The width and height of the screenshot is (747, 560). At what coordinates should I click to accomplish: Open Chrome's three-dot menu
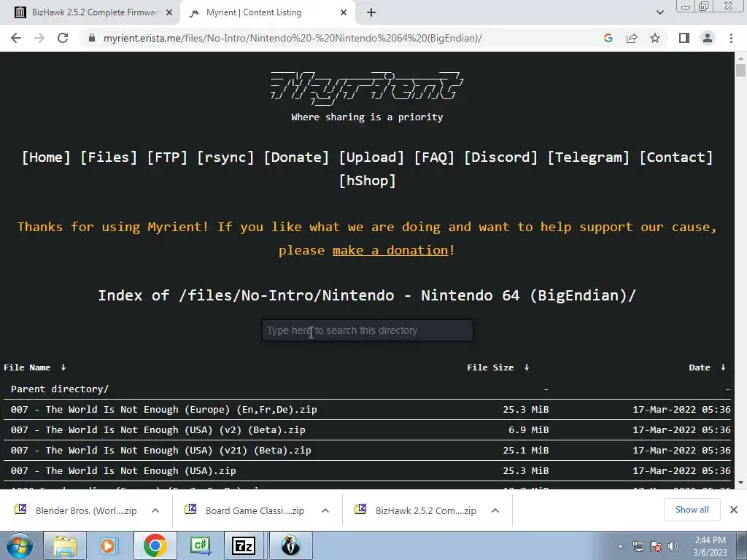731,38
